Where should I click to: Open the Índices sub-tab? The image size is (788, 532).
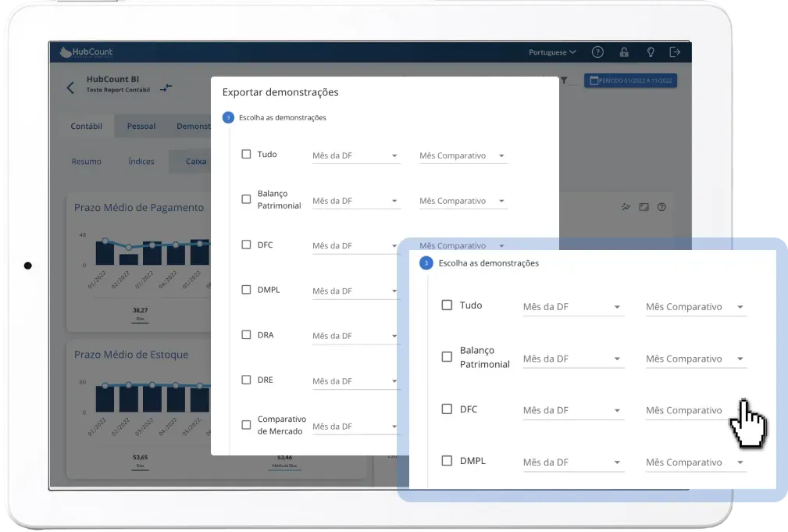click(141, 162)
